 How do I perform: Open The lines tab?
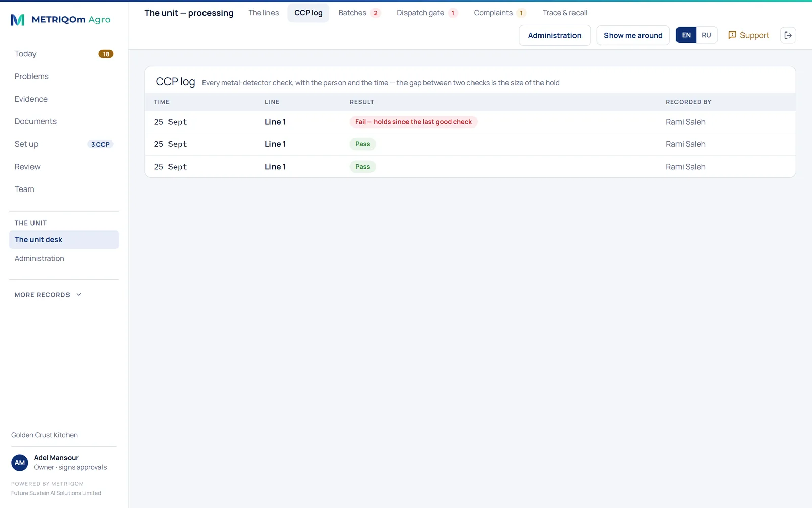(263, 13)
